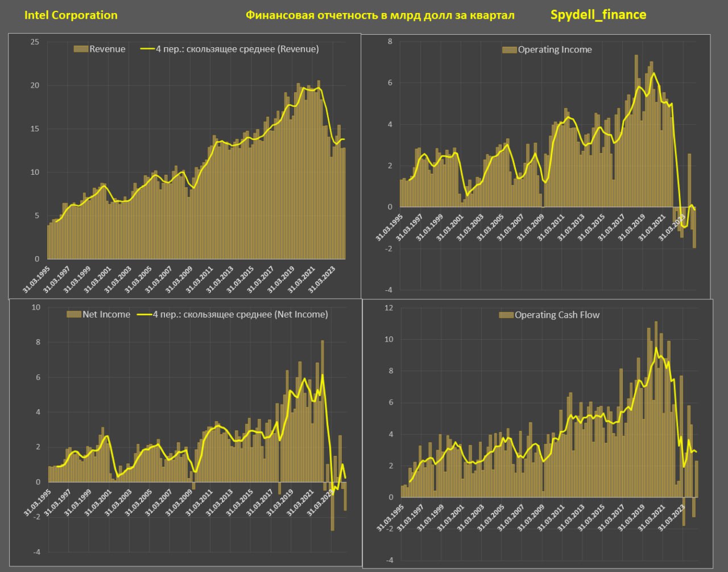728x572 pixels.
Task: Click the Intel Corporation title text
Action: 71,15
